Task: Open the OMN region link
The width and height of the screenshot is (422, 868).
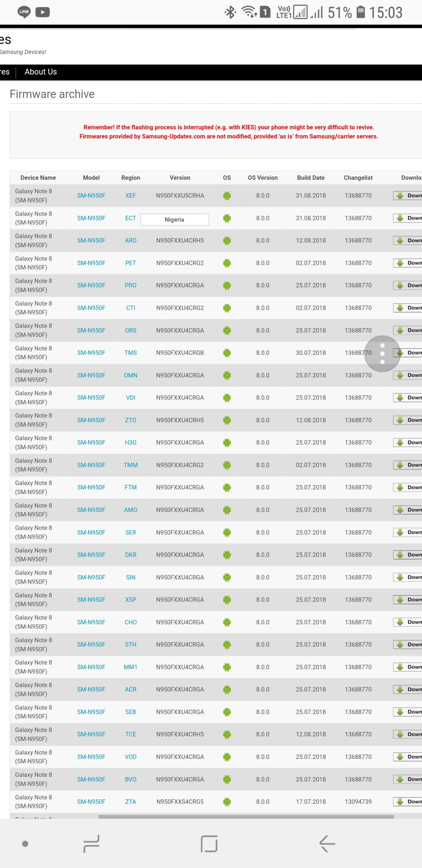Action: point(131,375)
